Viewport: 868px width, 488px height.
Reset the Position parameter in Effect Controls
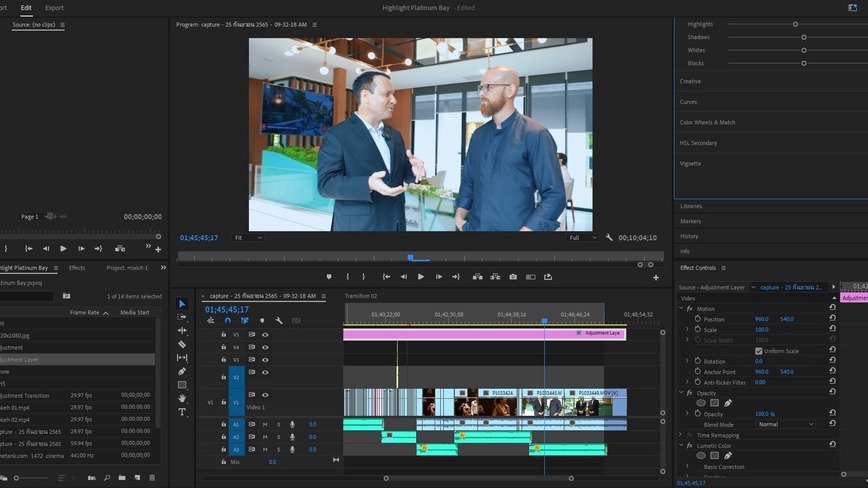click(x=832, y=319)
